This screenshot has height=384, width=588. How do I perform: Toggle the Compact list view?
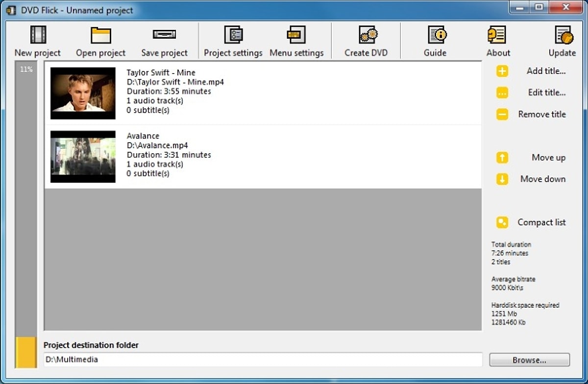[502, 222]
